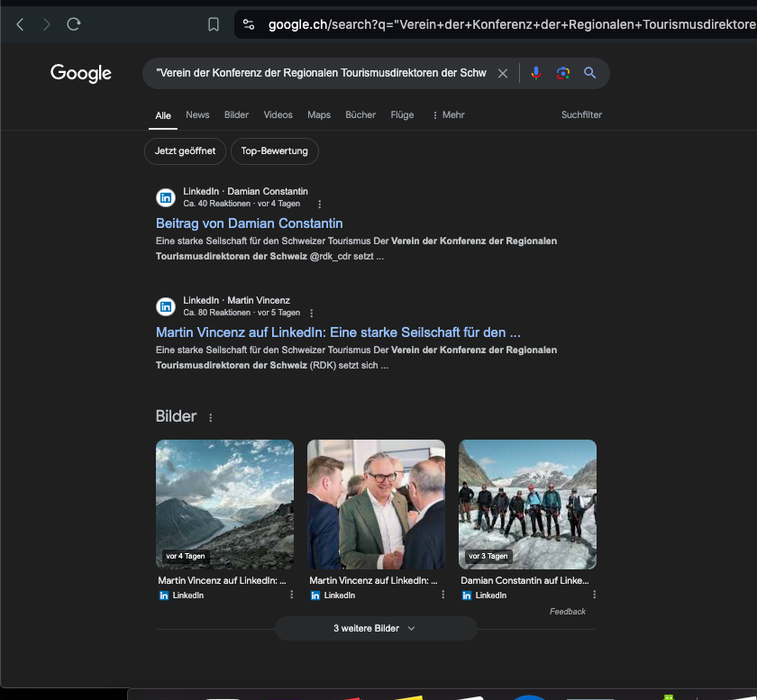
Task: Click LinkedIn favicon of Martin Vincenz result
Action: pos(166,306)
